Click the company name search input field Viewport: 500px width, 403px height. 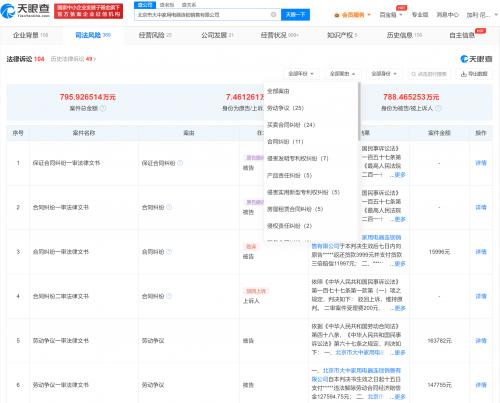click(203, 14)
